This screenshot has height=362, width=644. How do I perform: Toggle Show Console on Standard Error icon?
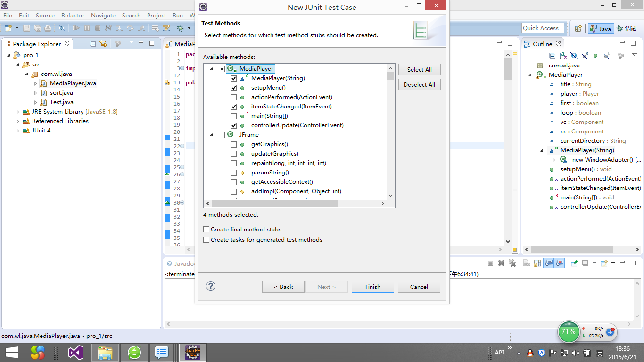[560, 263]
